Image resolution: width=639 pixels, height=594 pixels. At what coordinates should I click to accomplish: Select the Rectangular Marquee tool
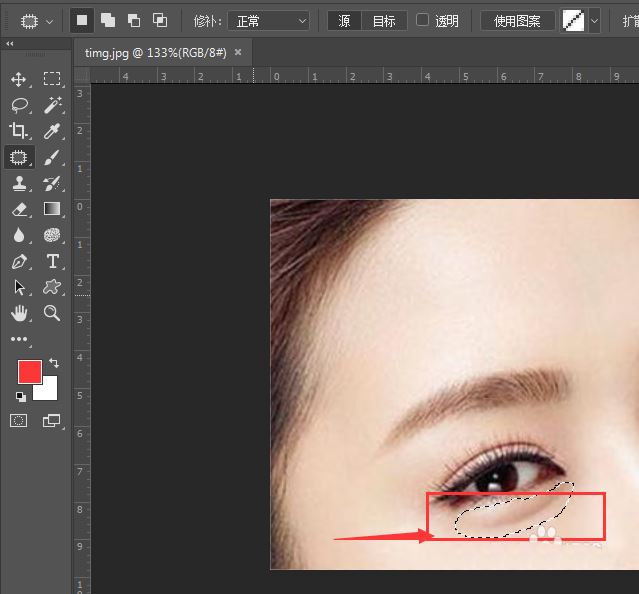tap(52, 79)
